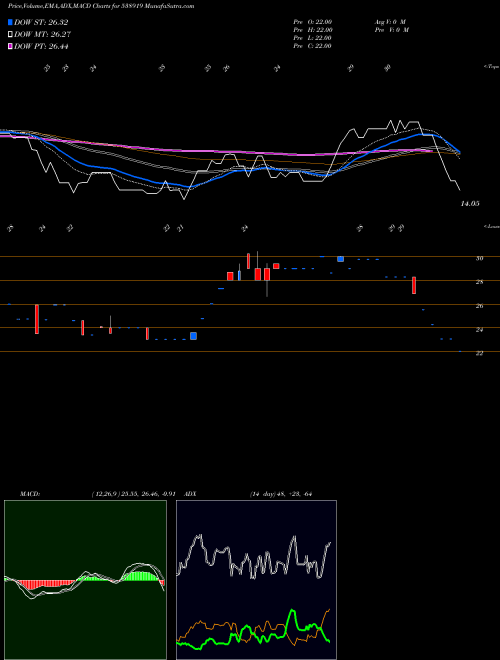The image size is (500, 660).
Task: Click the white DOW MT legend swatch
Action: point(10,35)
